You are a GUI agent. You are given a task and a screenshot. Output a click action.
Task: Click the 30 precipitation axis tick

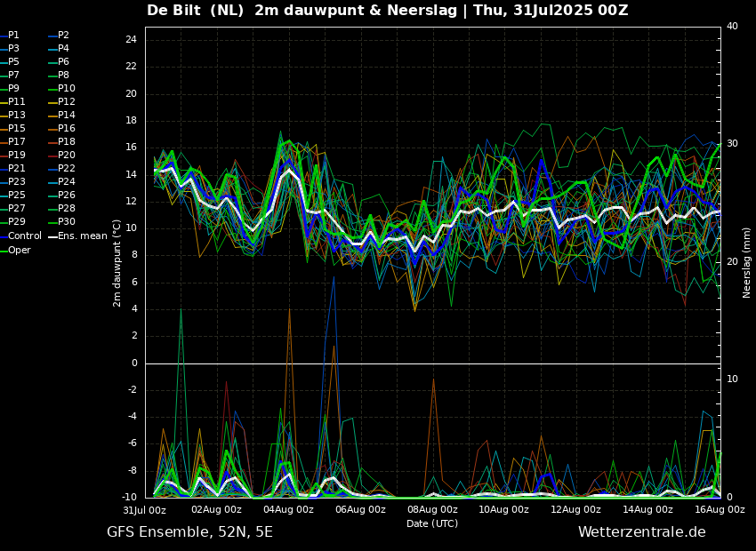pos(732,144)
